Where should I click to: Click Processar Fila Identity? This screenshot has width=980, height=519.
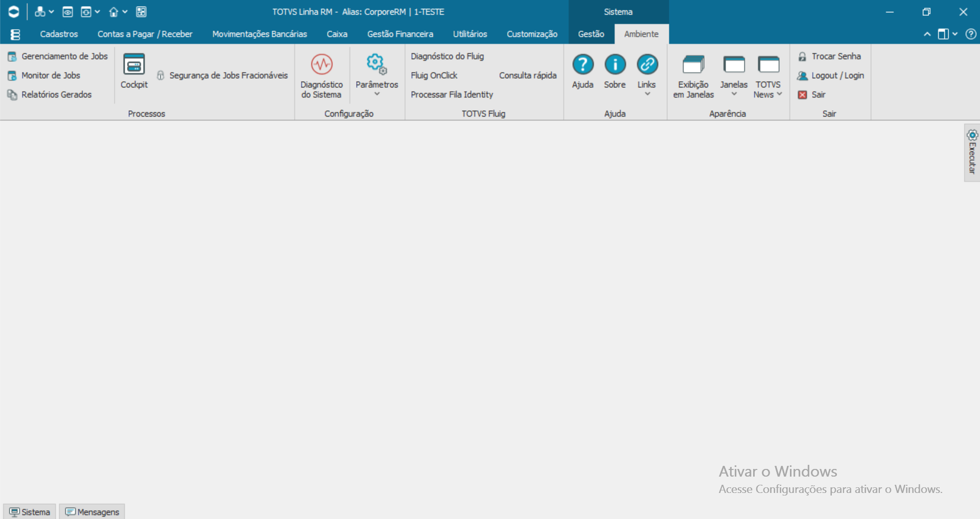coord(452,95)
